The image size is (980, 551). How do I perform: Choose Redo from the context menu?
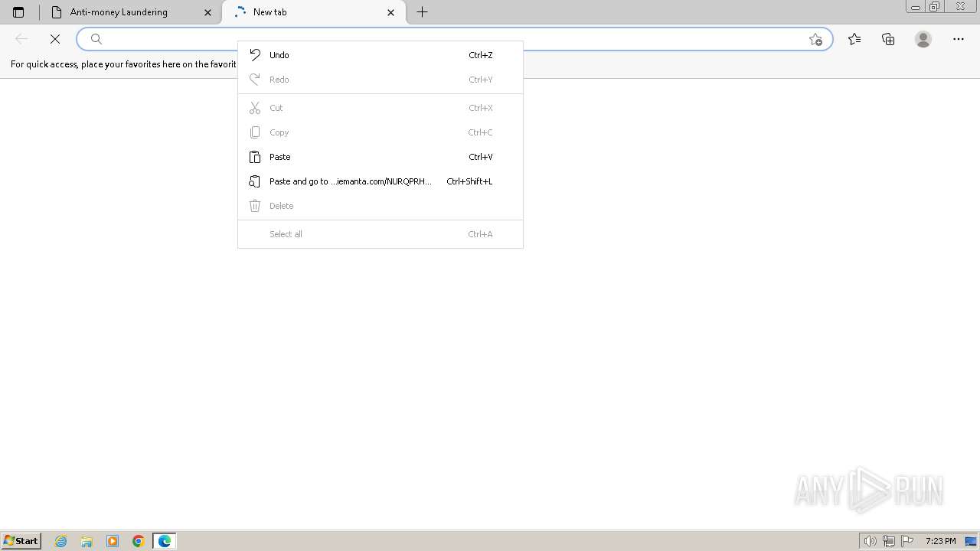pos(381,80)
